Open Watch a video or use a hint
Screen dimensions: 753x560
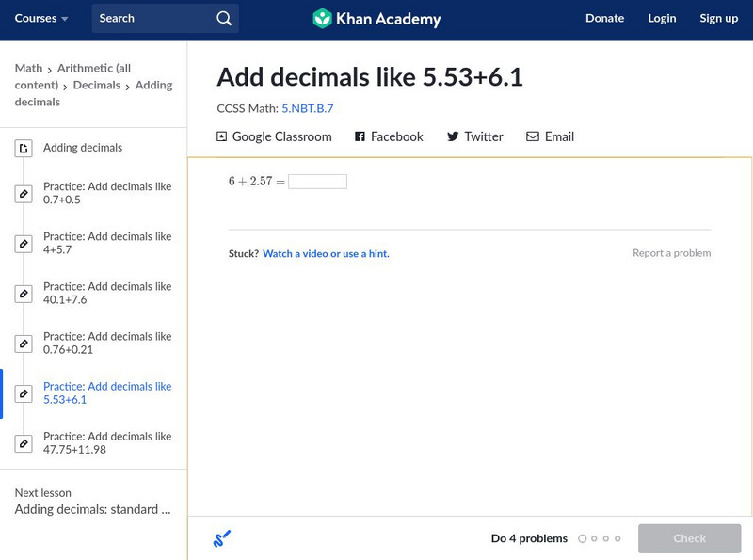tap(326, 253)
